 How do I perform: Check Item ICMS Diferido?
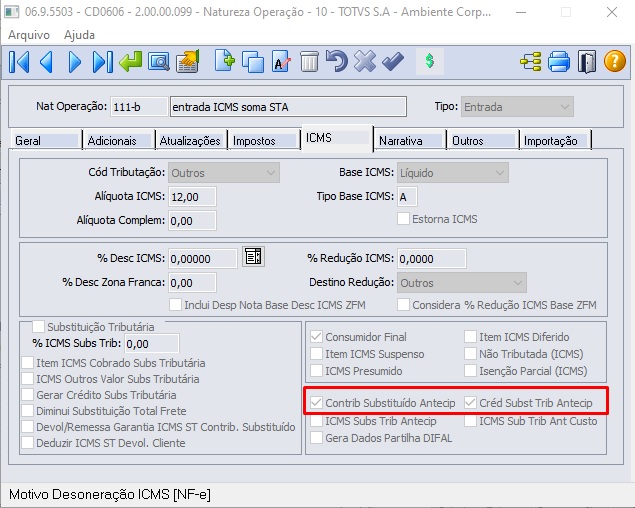point(470,337)
